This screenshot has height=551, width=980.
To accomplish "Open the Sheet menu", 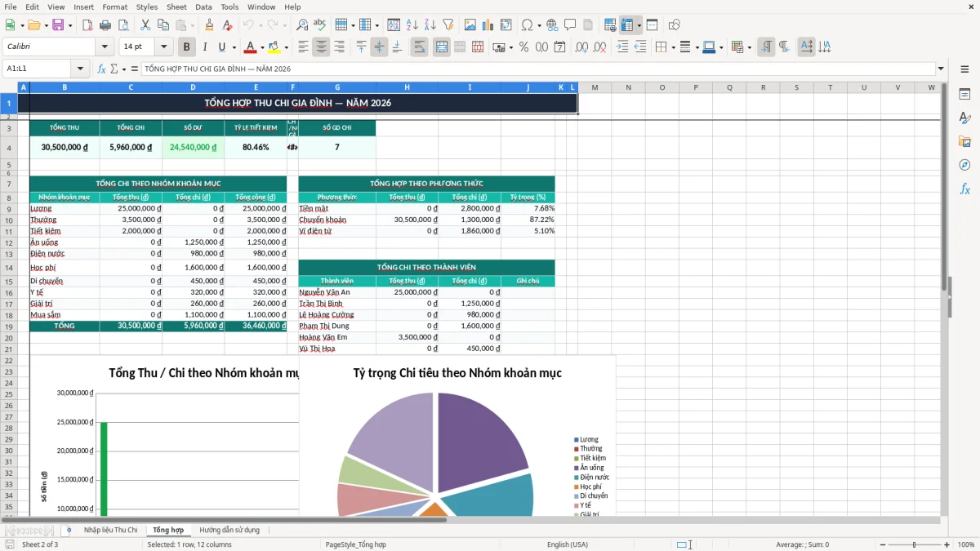I will pyautogui.click(x=176, y=7).
